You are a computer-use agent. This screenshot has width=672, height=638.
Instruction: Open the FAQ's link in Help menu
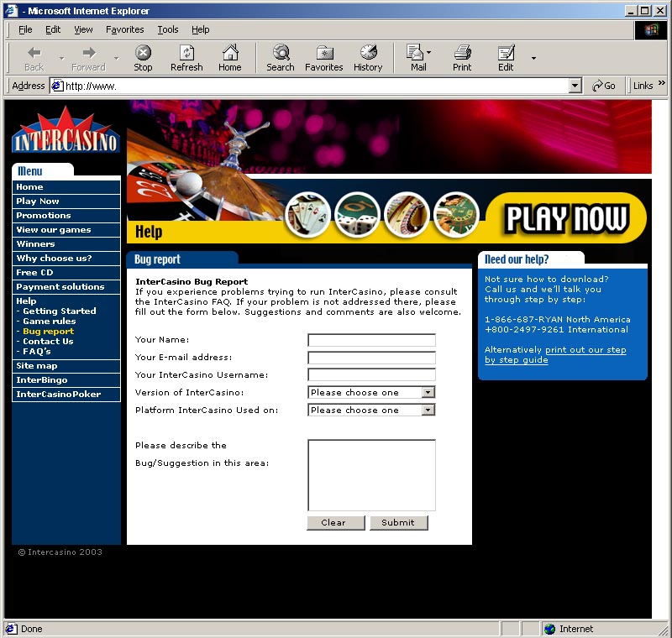pos(37,352)
